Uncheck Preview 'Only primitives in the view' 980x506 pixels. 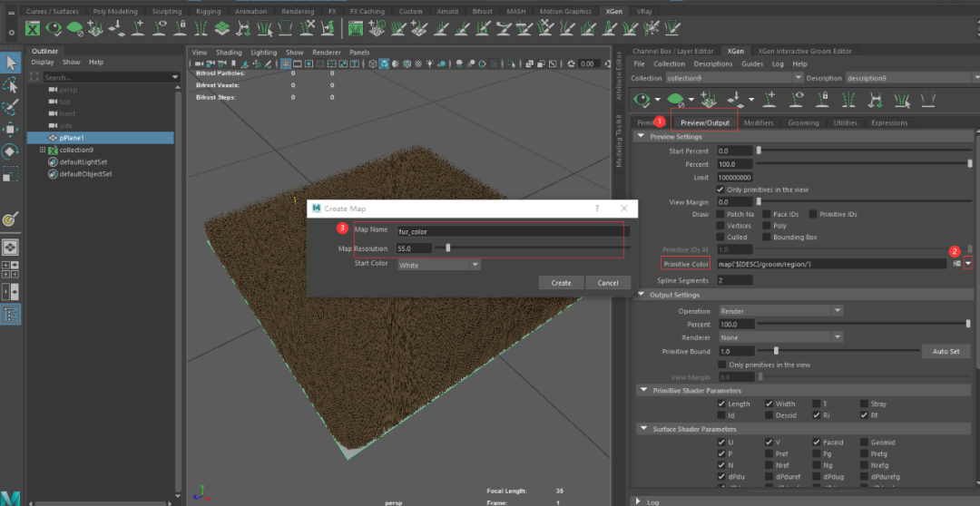click(721, 190)
